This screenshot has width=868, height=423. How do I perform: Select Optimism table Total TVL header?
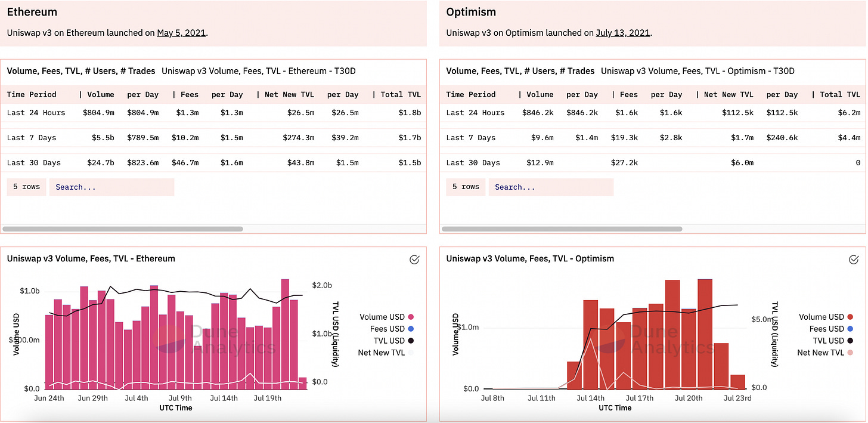coord(840,94)
